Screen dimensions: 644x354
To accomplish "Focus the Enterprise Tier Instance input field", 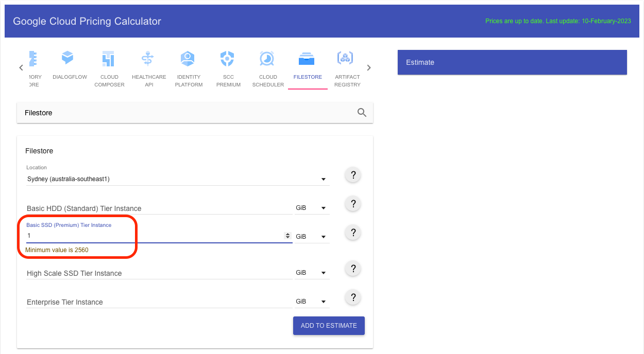I will click(x=159, y=302).
